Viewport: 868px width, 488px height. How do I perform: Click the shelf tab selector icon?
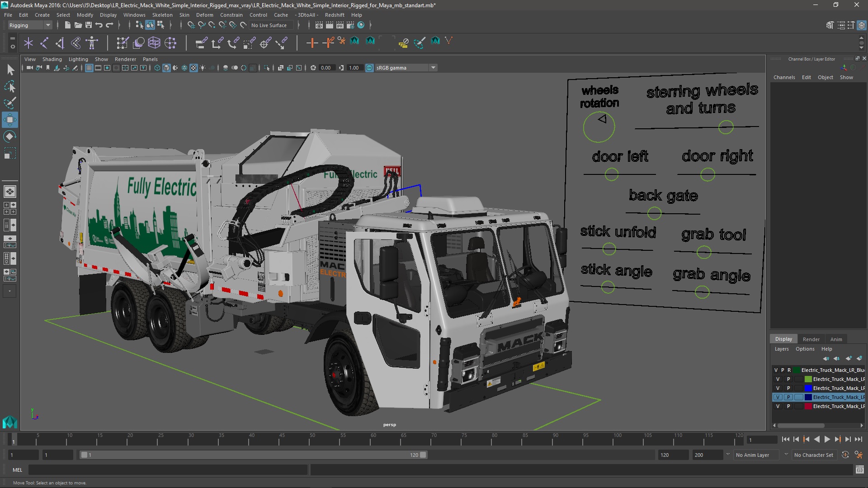[x=12, y=38]
